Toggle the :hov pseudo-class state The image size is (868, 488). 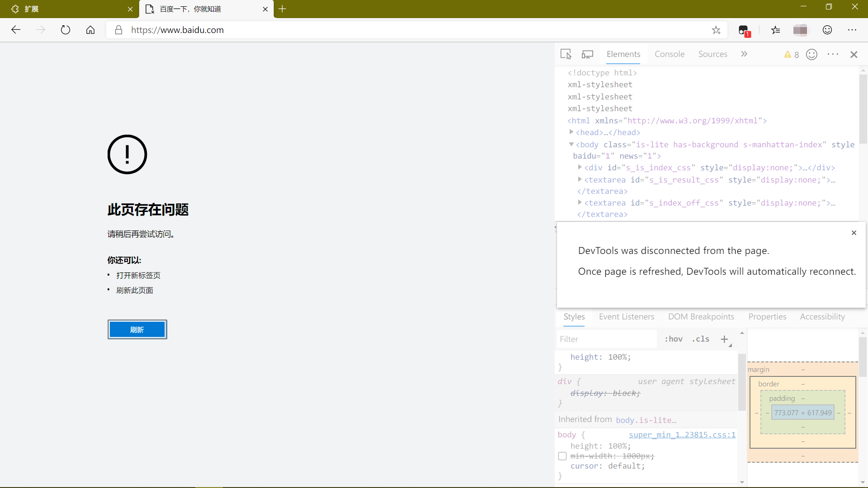tap(673, 339)
